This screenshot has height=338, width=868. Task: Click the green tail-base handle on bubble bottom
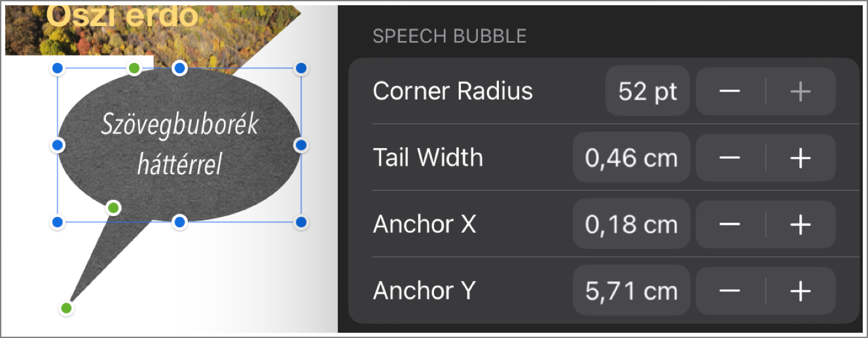113,208
